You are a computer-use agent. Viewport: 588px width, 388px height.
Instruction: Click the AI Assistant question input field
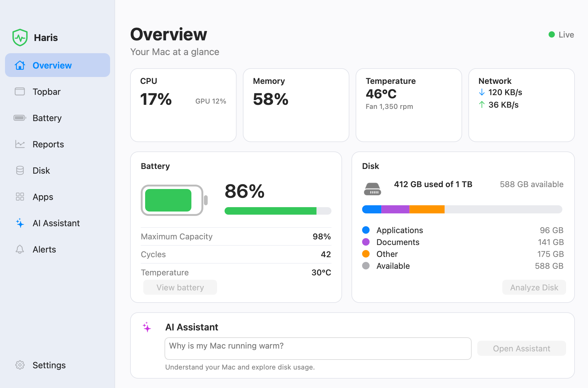[318, 348]
